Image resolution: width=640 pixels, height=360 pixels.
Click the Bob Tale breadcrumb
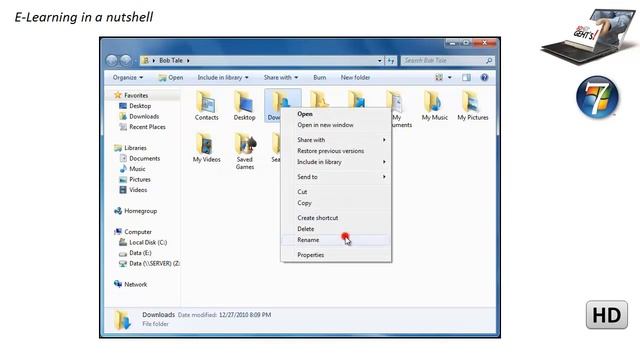click(x=171, y=60)
